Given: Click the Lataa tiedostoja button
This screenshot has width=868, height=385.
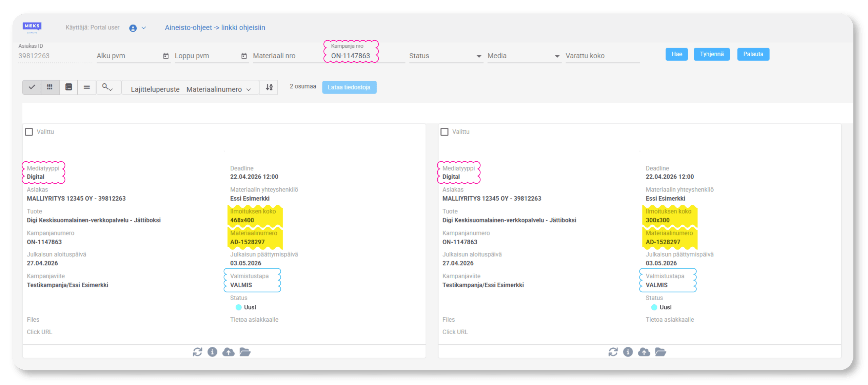Looking at the screenshot, I should [349, 87].
